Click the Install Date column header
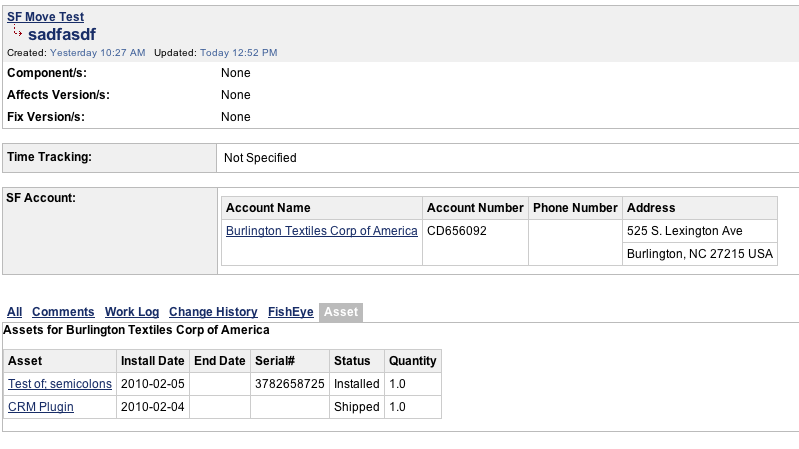Screen dimensions: 799x449 (x=152, y=361)
